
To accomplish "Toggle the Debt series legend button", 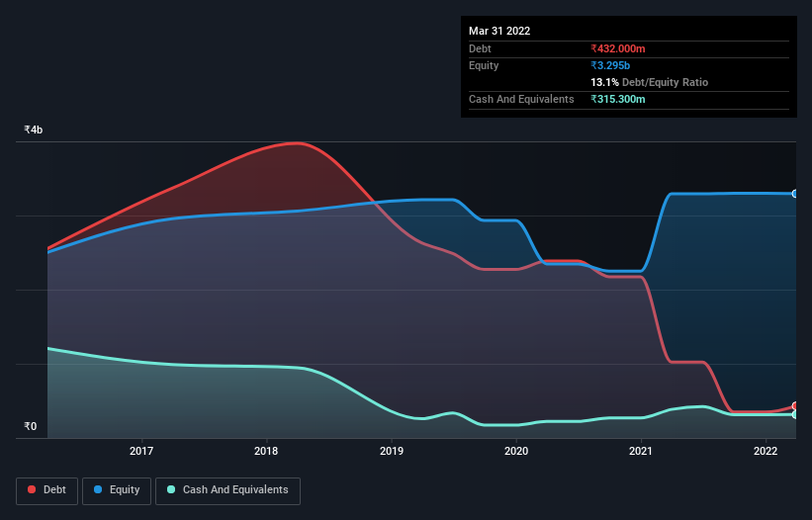I will point(46,490).
